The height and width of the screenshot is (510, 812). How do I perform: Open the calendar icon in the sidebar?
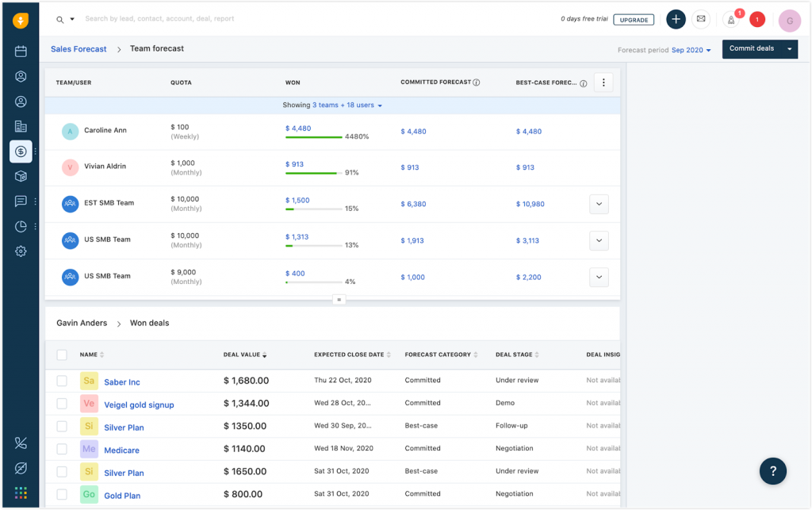pos(21,52)
